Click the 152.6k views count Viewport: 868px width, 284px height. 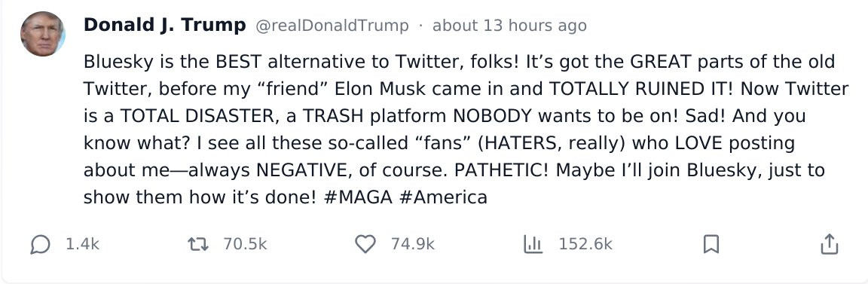[x=585, y=244]
